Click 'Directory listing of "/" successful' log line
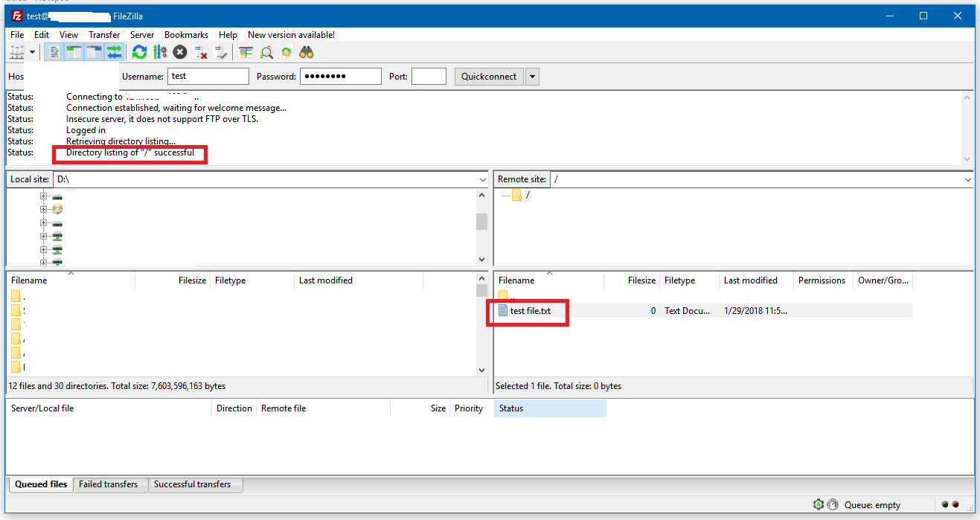The width and height of the screenshot is (980, 520). [130, 153]
